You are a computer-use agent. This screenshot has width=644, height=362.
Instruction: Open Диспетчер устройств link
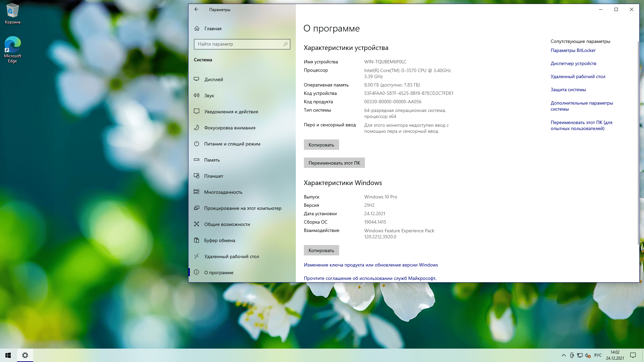tap(573, 63)
